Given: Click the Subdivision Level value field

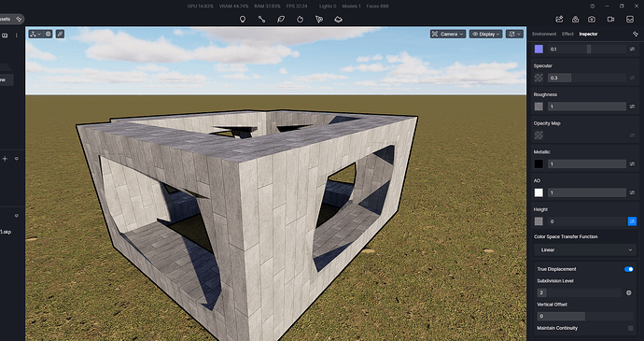Looking at the screenshot, I should [579, 292].
